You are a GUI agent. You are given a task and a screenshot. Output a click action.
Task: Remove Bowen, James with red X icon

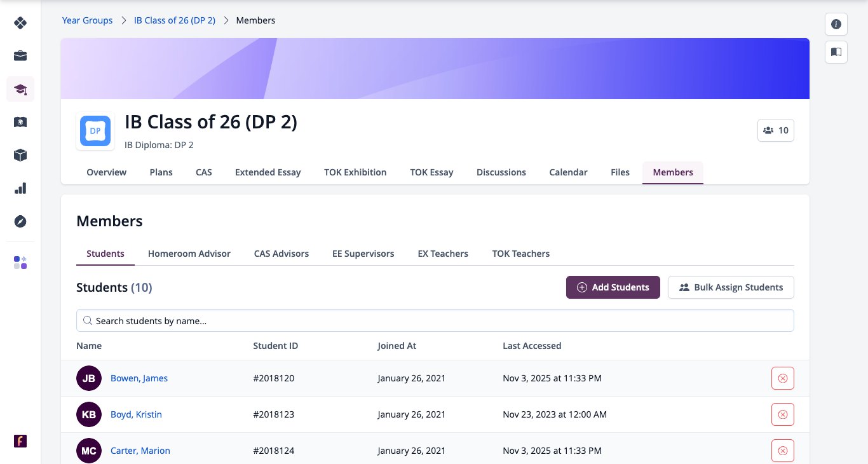[x=783, y=378]
